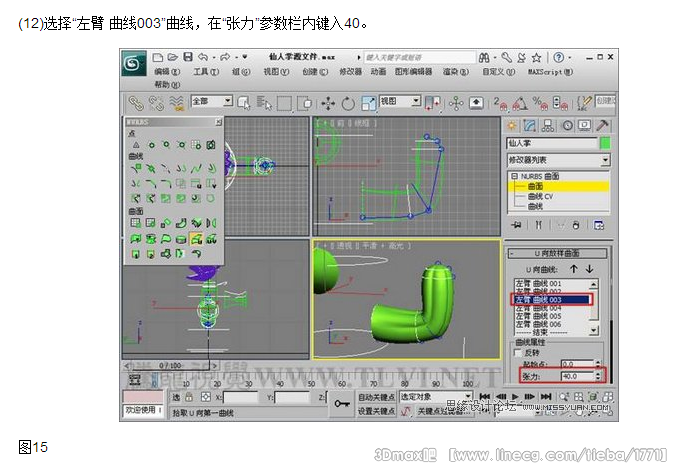
Task: Close the NURBS floating toolbox
Action: tap(218, 122)
